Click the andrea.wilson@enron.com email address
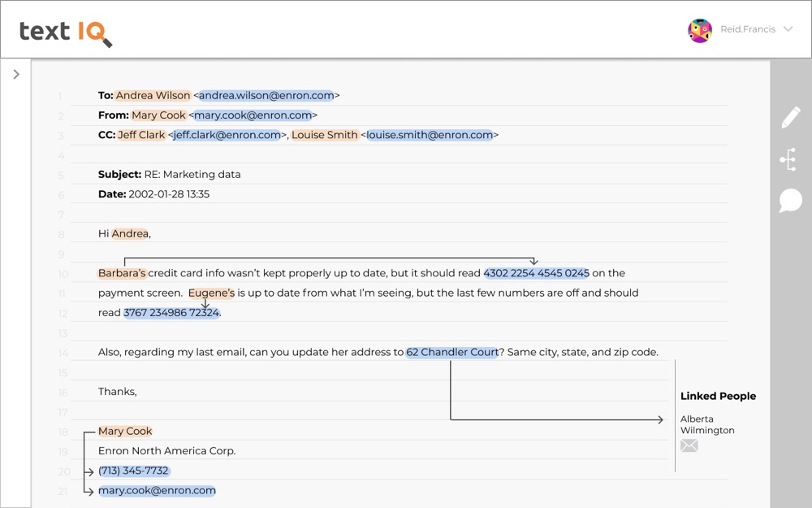 (x=266, y=95)
